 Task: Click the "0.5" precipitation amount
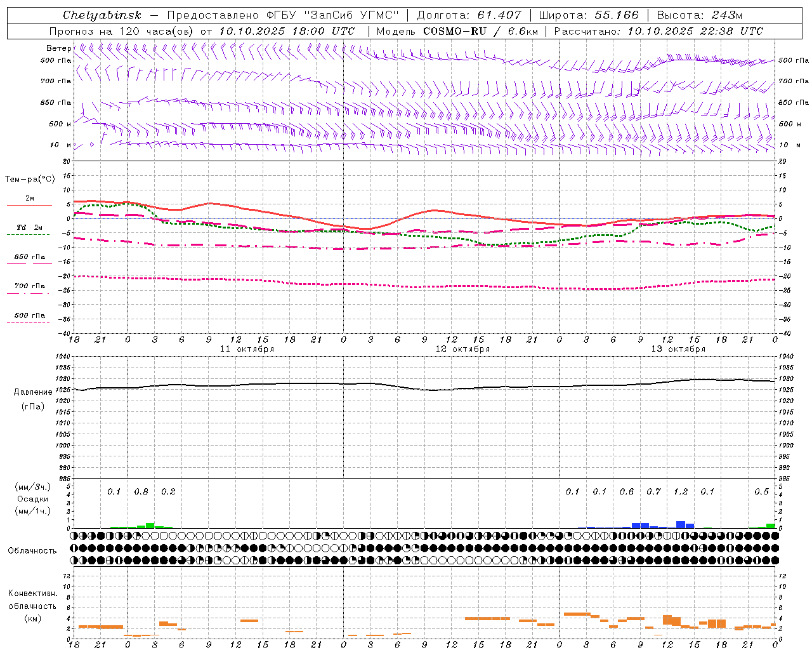point(762,492)
